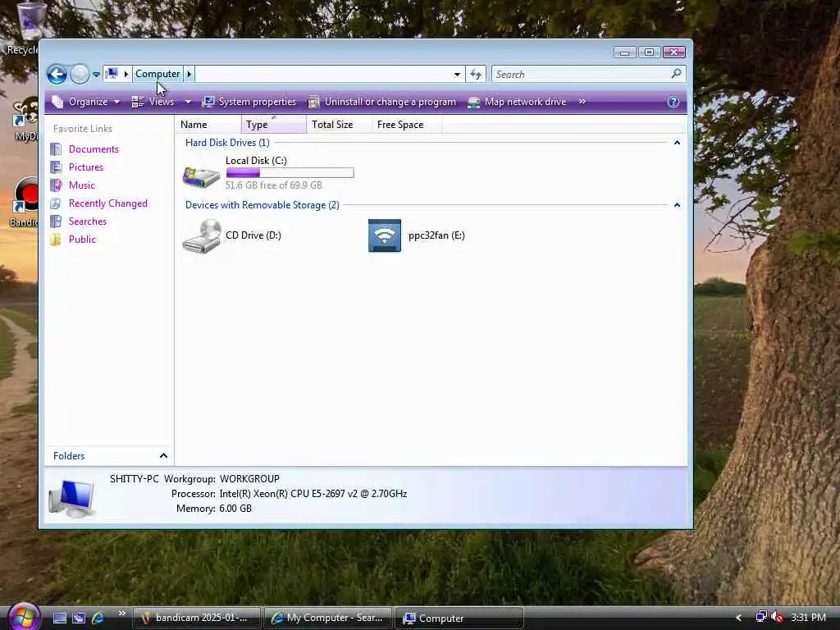Click the Recently Changed icon in sidebar

tap(56, 203)
